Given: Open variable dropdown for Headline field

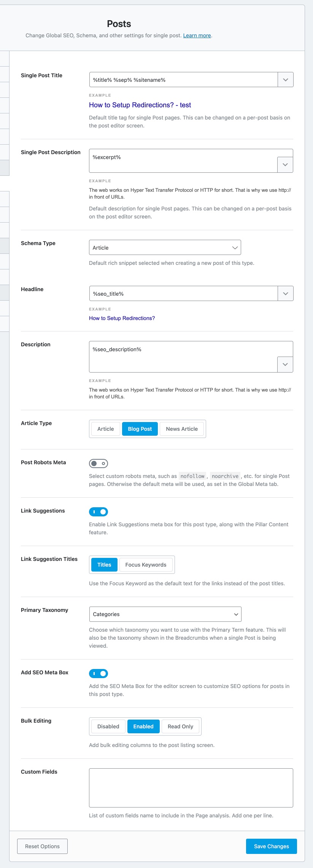Looking at the screenshot, I should [285, 294].
